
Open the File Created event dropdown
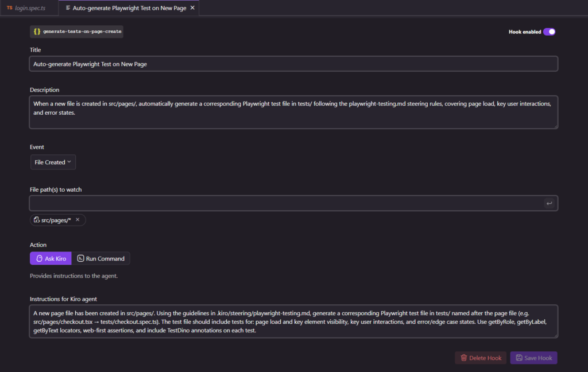(x=53, y=162)
